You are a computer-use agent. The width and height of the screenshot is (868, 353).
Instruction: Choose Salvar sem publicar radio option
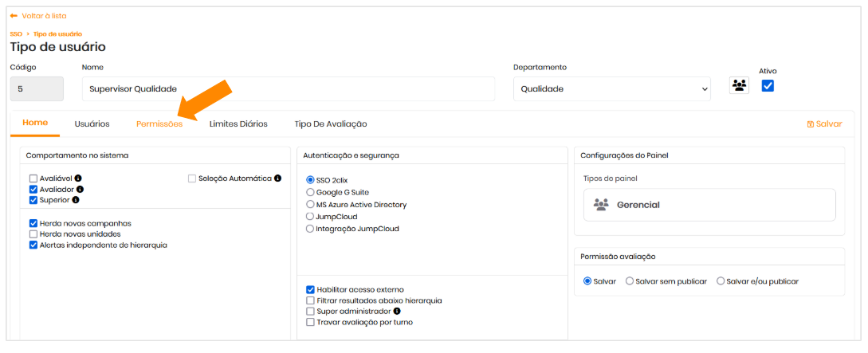tap(630, 281)
